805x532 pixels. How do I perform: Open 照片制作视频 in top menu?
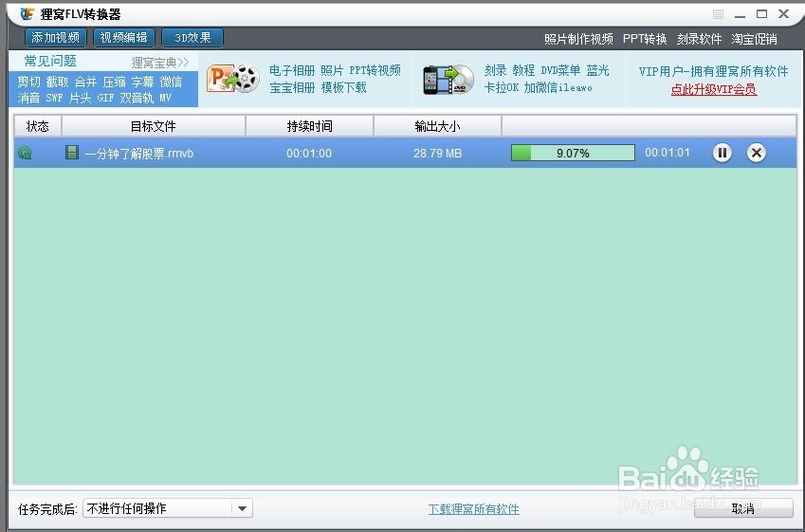point(578,39)
